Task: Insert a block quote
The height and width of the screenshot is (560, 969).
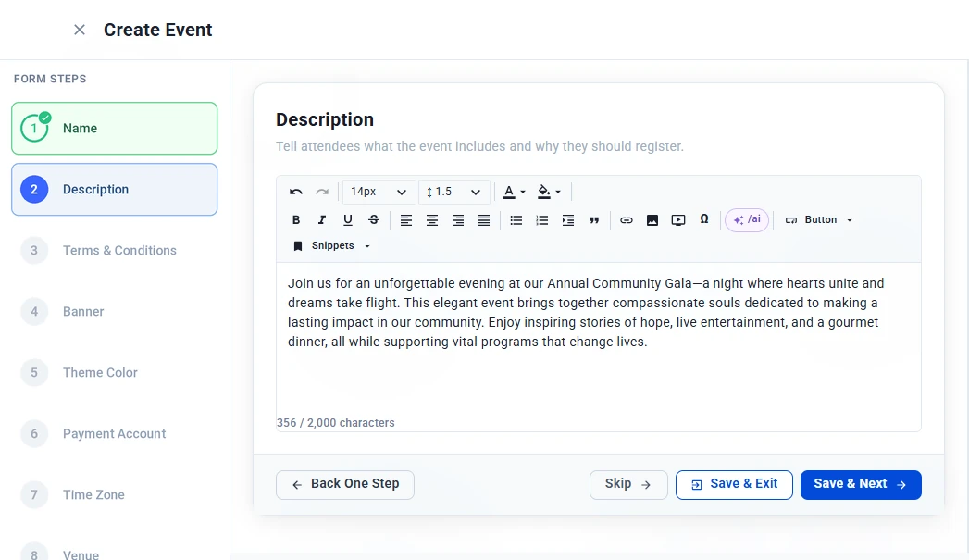Action: 594,220
